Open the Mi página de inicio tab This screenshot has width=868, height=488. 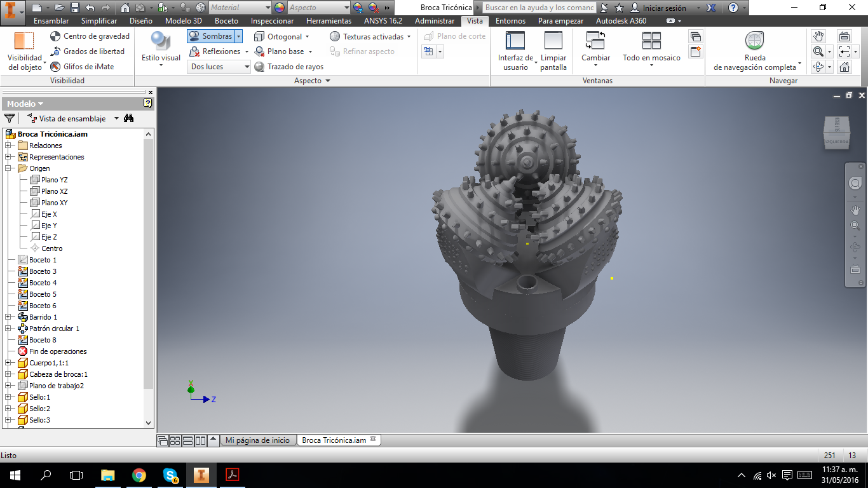tap(257, 440)
